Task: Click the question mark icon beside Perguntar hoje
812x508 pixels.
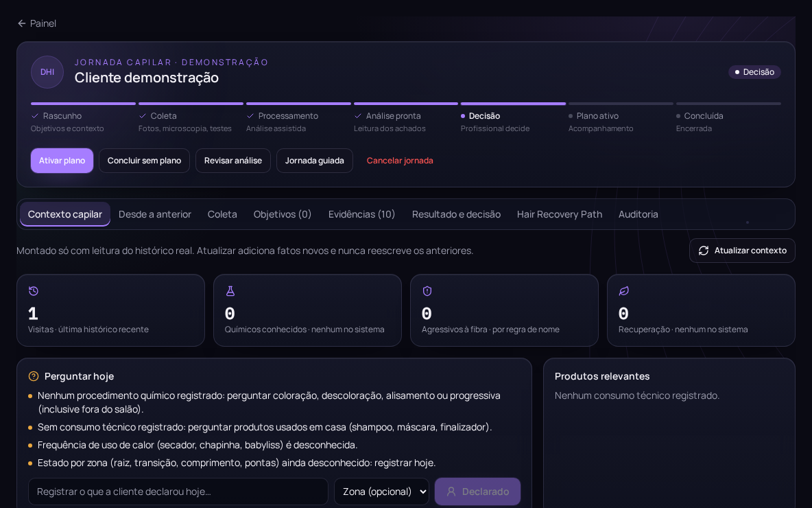Action: point(34,376)
